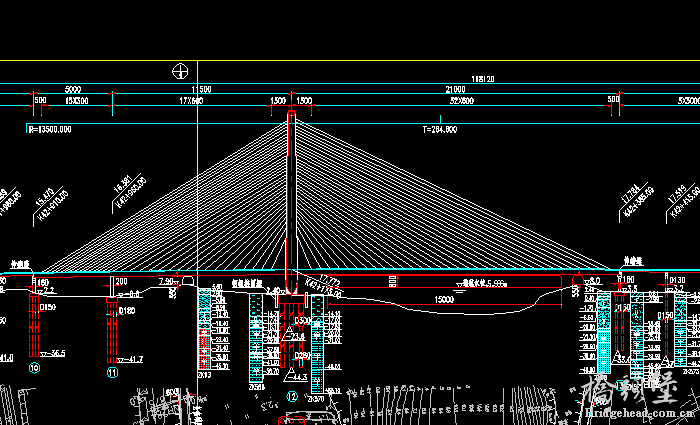Click the '5000' dimension text
This screenshot has width=700, height=425.
[73, 90]
